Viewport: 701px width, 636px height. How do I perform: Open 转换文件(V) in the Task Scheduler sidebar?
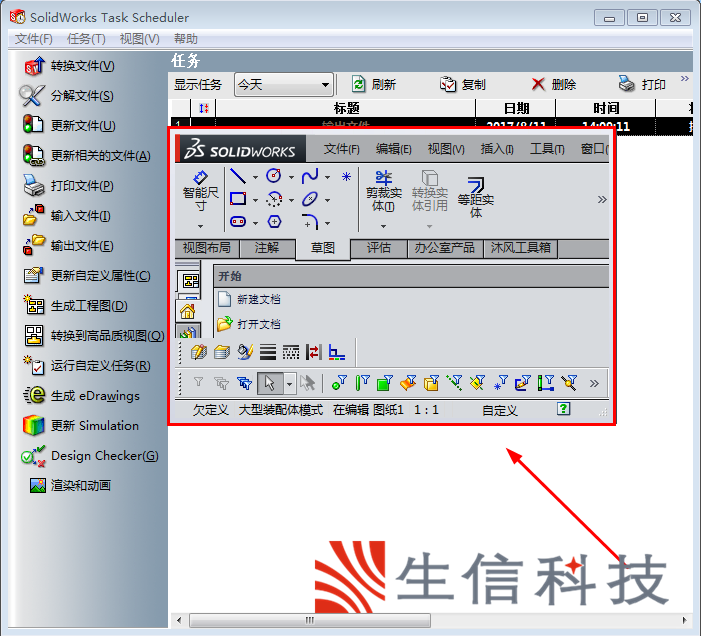[x=70, y=66]
